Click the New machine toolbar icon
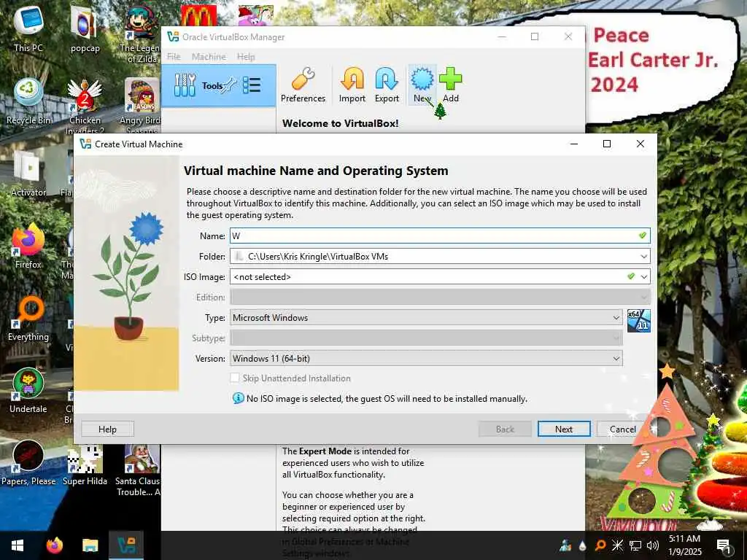 coord(422,85)
